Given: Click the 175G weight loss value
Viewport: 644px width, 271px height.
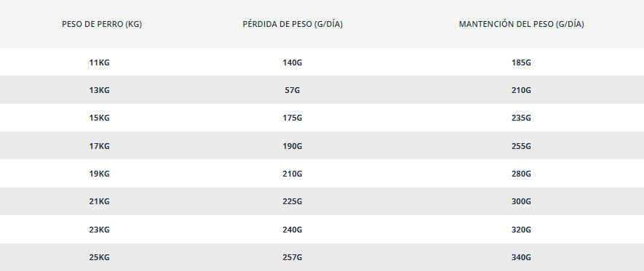Looking at the screenshot, I should (x=293, y=118).
